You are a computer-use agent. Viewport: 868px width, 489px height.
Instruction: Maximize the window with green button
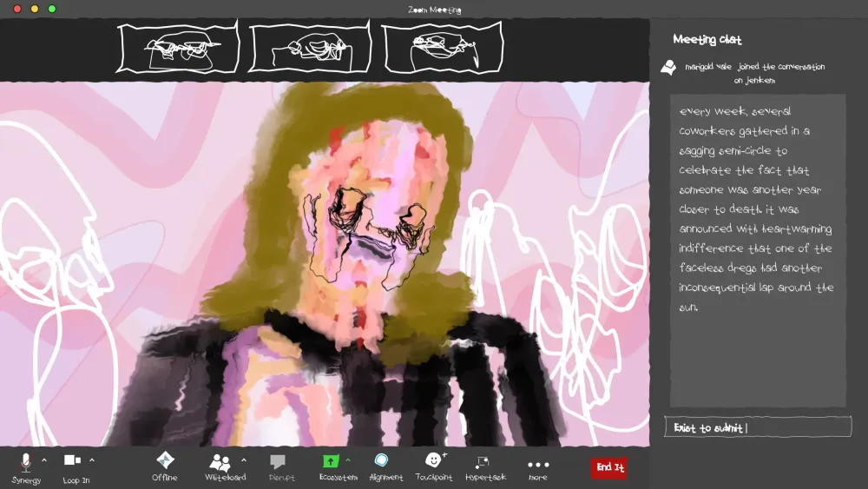point(52,9)
